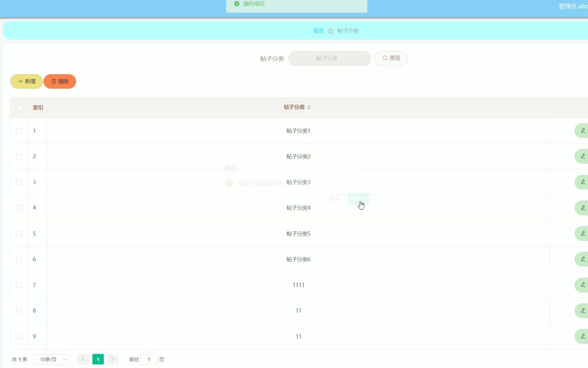Select page 1 in the pagination bar

tap(98, 359)
